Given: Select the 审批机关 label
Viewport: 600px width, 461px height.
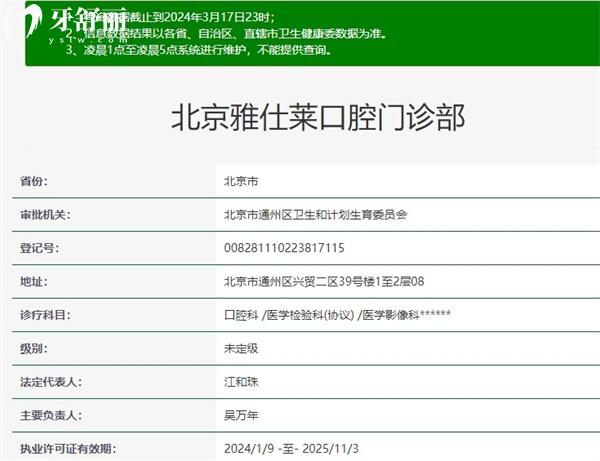Looking at the screenshot, I should pos(45,215).
